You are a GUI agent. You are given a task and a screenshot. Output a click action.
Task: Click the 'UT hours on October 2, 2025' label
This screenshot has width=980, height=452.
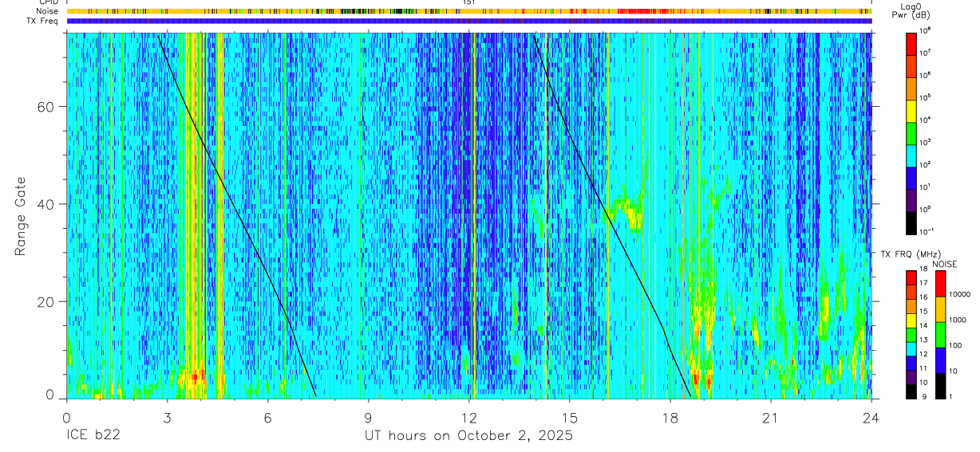coord(468,436)
